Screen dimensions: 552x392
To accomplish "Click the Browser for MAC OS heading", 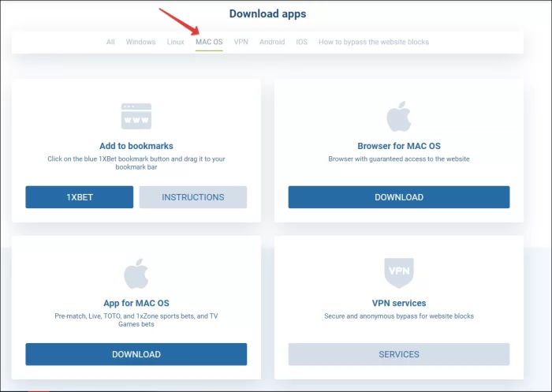I will coord(399,146).
